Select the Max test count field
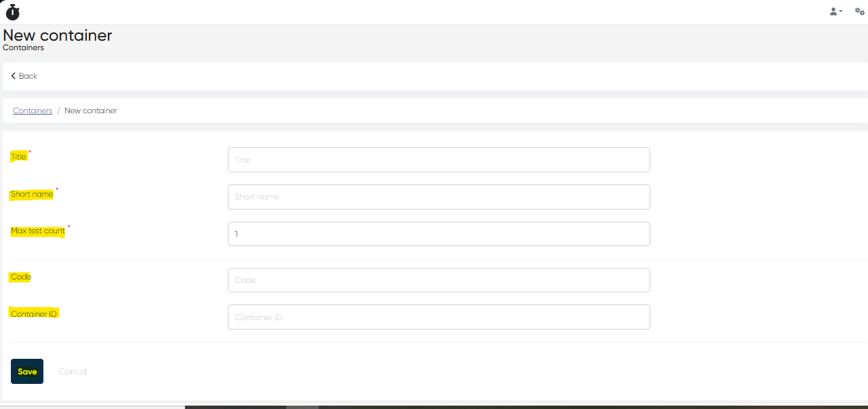The width and height of the screenshot is (868, 409). tap(439, 234)
